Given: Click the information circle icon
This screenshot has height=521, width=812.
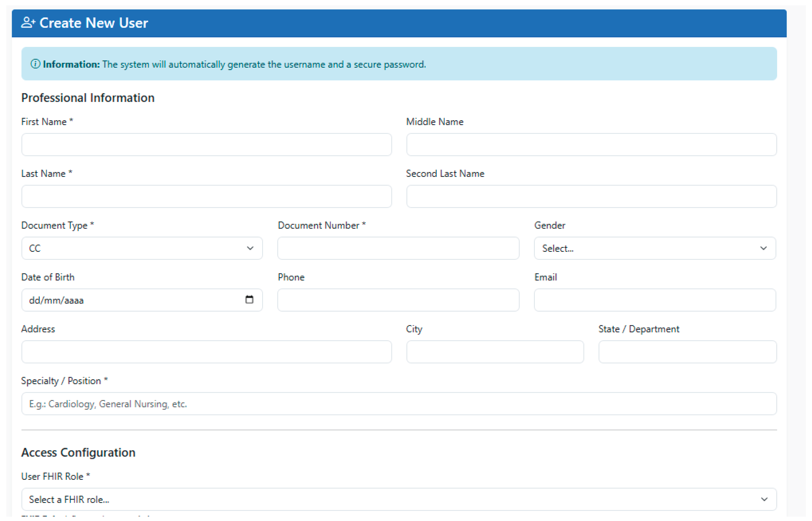Looking at the screenshot, I should pyautogui.click(x=35, y=64).
